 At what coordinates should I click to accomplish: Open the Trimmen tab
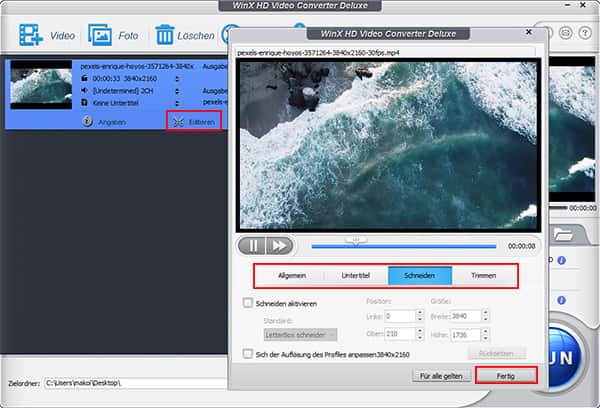click(484, 276)
